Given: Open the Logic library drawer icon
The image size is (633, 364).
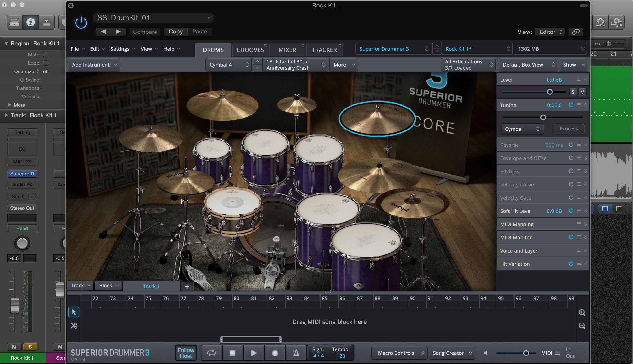Looking at the screenshot, I should [x=15, y=22].
